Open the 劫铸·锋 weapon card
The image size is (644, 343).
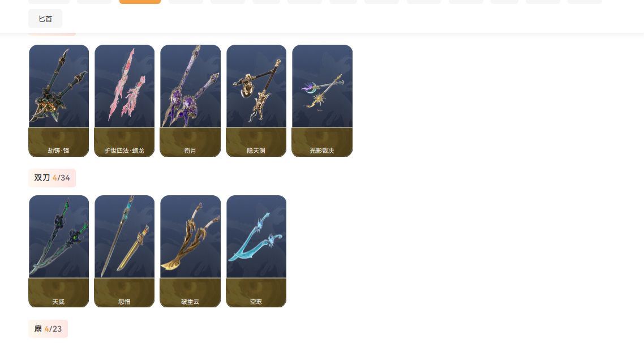[x=59, y=101]
